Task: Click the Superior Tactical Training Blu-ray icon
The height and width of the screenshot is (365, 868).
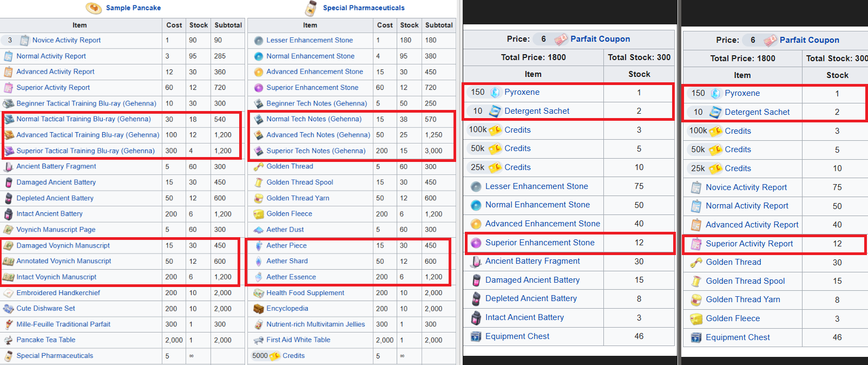Action: (x=9, y=151)
